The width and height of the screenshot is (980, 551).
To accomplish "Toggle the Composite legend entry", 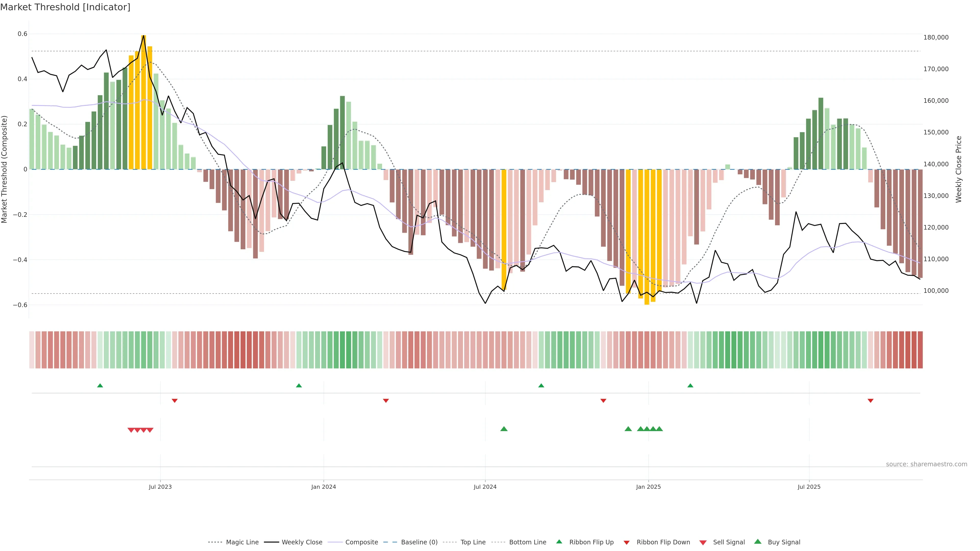I will point(361,542).
